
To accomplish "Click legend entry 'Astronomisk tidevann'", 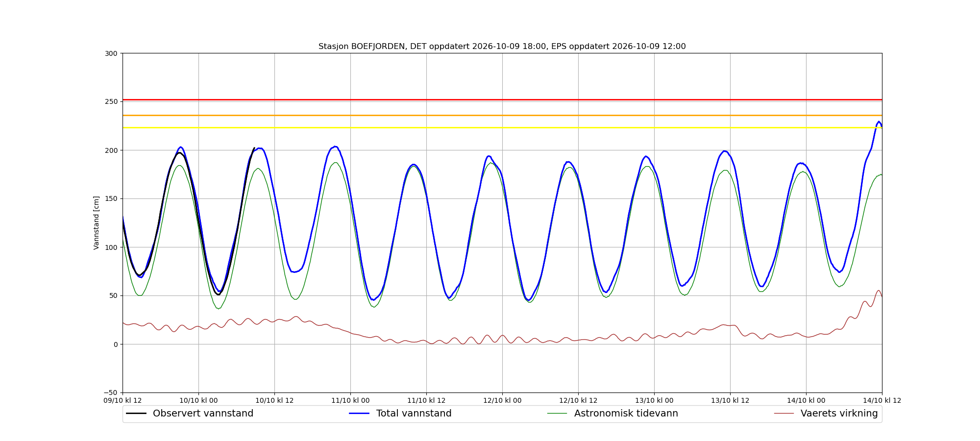I will point(626,414).
